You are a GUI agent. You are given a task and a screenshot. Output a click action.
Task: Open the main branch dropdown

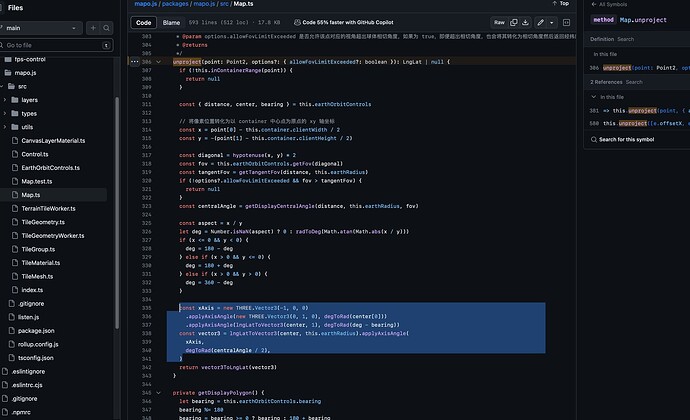tap(40, 28)
